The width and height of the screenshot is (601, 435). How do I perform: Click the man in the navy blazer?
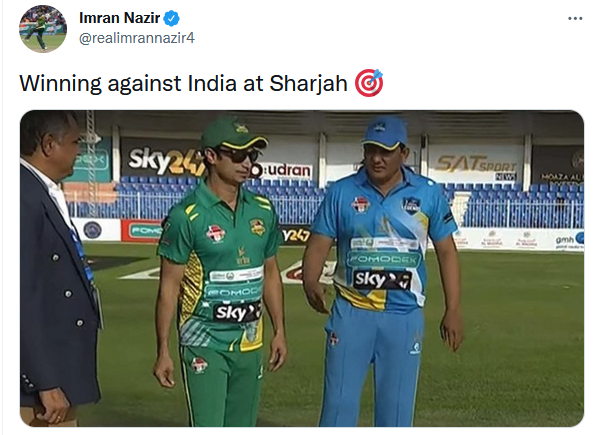(57, 268)
